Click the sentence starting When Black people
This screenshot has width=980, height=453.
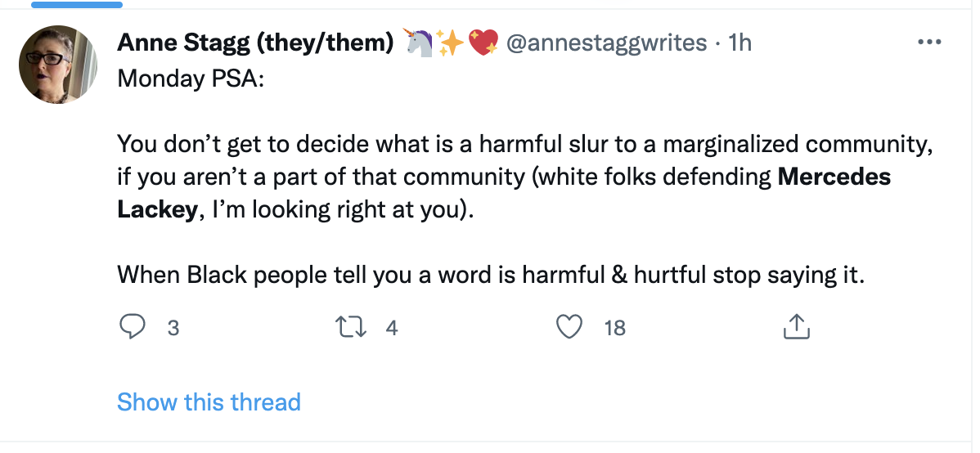pyautogui.click(x=490, y=275)
